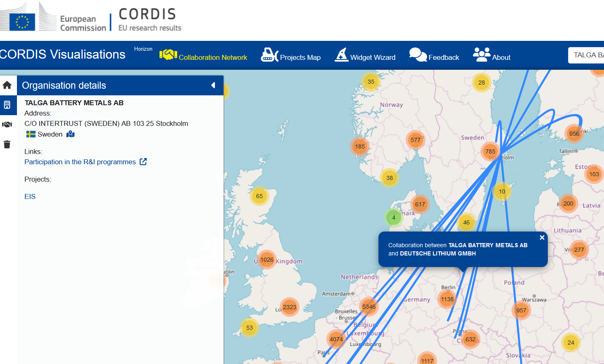604x364 pixels.
Task: Click the European Commission logo
Action: point(53,17)
